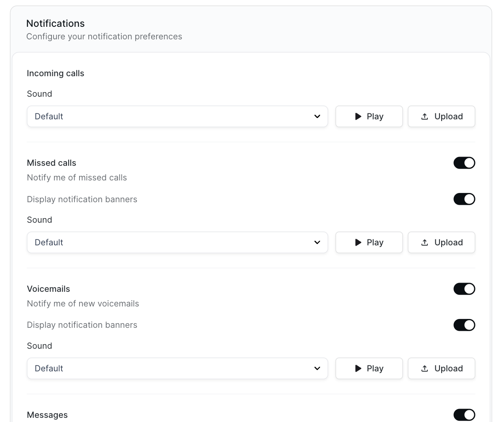Play the Voicemails sound
Screen dimensions: 504x422
(x=369, y=368)
